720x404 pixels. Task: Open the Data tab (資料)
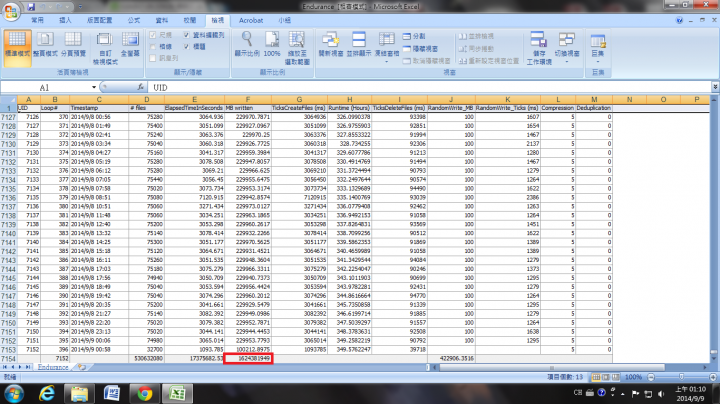point(162,20)
